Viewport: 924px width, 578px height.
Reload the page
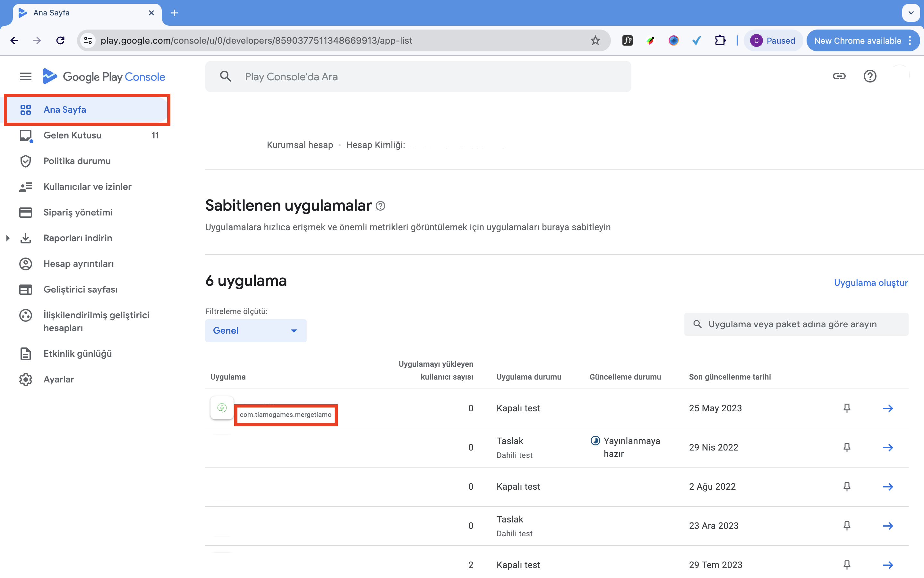click(60, 40)
